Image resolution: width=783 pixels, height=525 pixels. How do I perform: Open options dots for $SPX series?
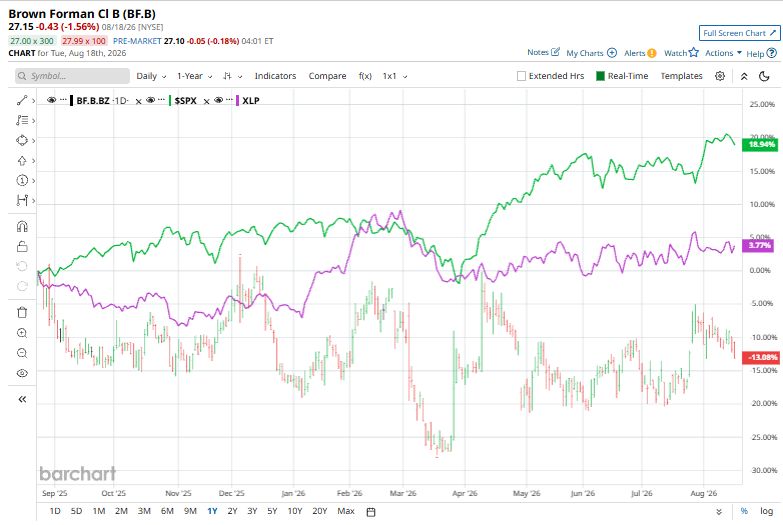pyautogui.click(x=162, y=100)
